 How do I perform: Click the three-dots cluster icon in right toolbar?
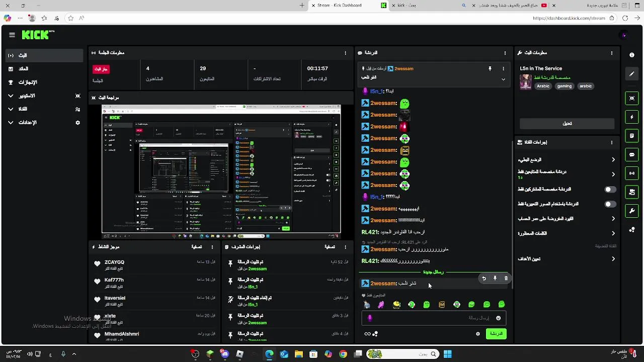click(632, 230)
